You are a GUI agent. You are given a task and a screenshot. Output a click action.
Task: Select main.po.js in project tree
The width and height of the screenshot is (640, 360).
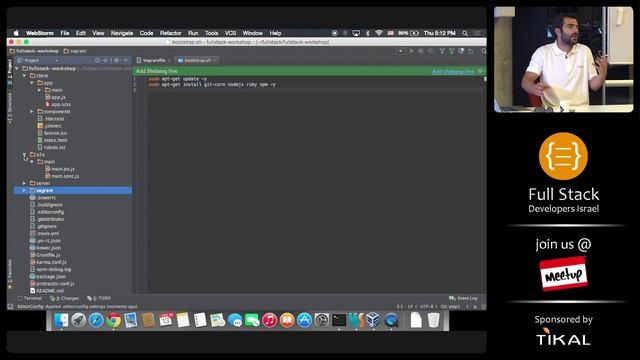60,169
